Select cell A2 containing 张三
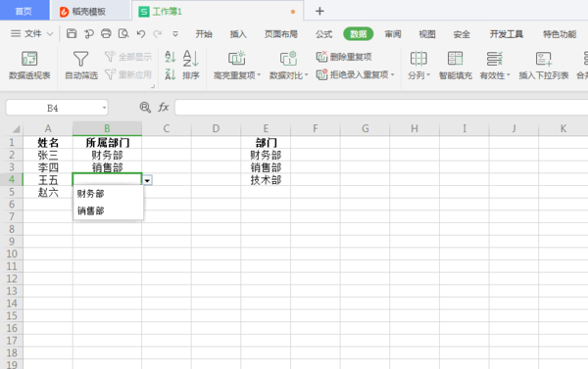The height and width of the screenshot is (369, 588). (x=48, y=155)
